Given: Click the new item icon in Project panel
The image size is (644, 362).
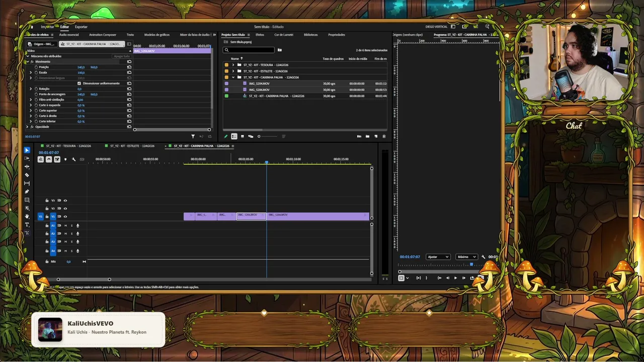Looking at the screenshot, I should click(x=376, y=136).
